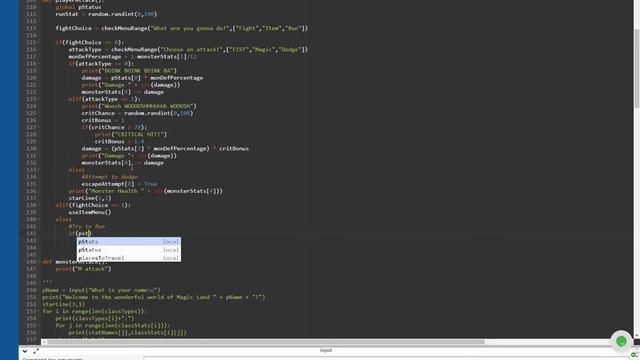Click the print("CRITICAL HIT!") line

click(x=131, y=134)
